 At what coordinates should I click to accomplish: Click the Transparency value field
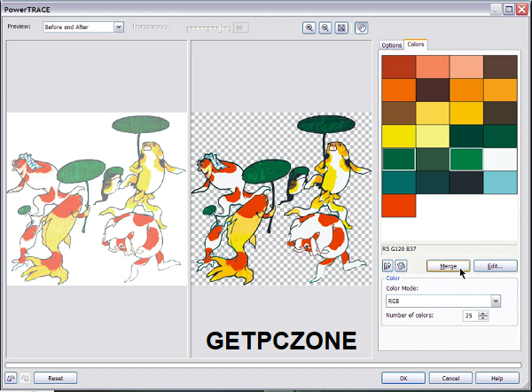(241, 27)
